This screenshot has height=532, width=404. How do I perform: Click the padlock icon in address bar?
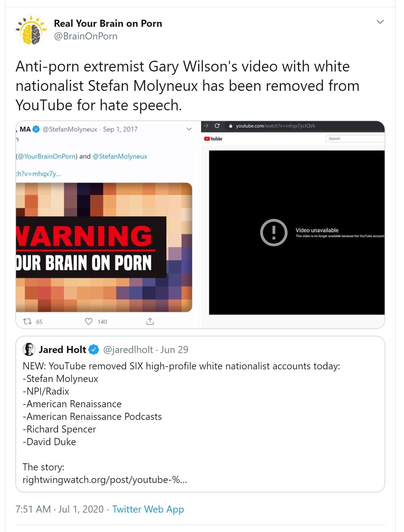(x=231, y=126)
